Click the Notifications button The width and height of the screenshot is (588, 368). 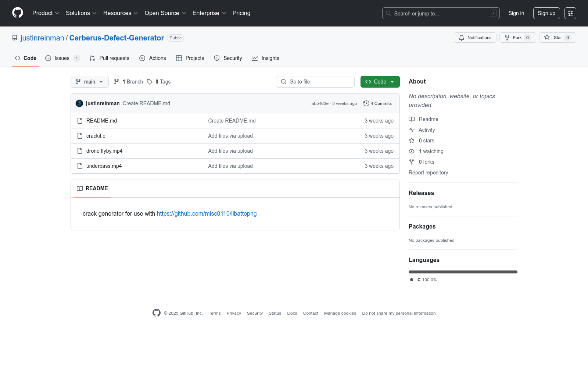(x=475, y=38)
